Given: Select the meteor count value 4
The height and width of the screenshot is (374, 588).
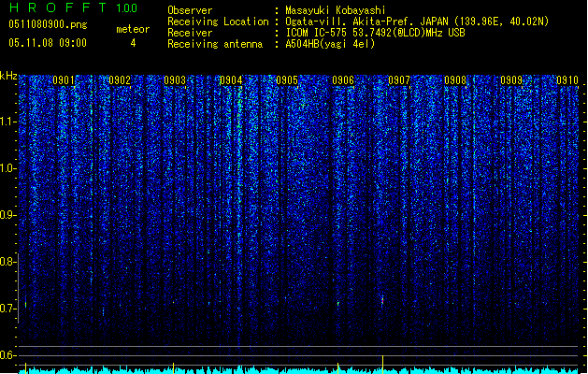Looking at the screenshot, I should point(133,43).
